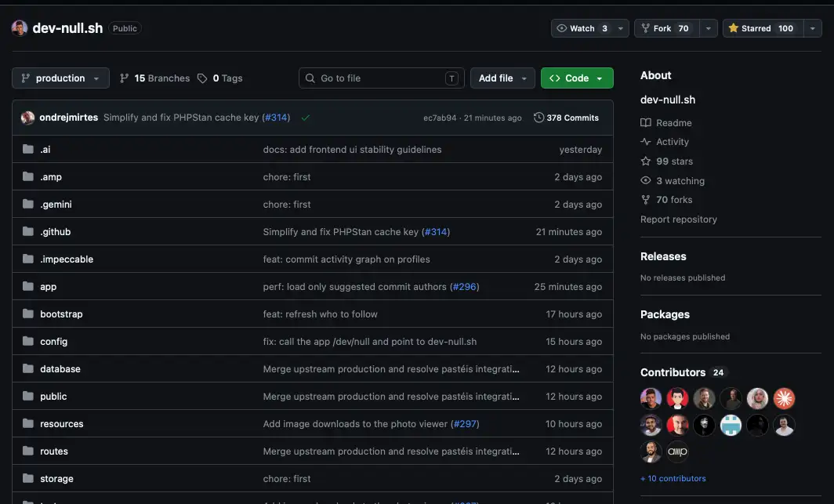The height and width of the screenshot is (504, 834).
Task: Click the book icon beside Readme
Action: pyautogui.click(x=646, y=123)
